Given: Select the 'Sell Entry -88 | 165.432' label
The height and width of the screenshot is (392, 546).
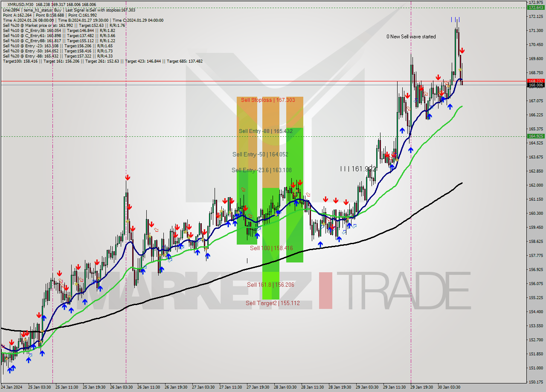Looking at the screenshot, I should click(x=266, y=131).
